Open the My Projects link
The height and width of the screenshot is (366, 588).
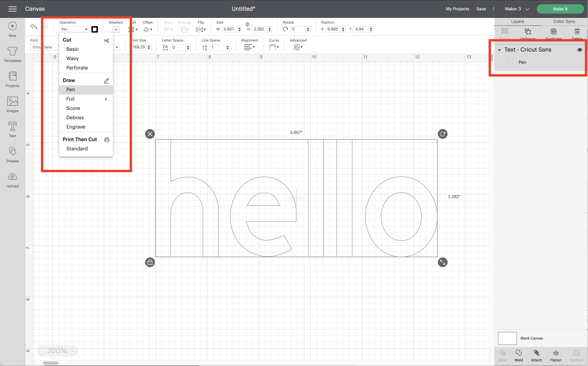[457, 9]
